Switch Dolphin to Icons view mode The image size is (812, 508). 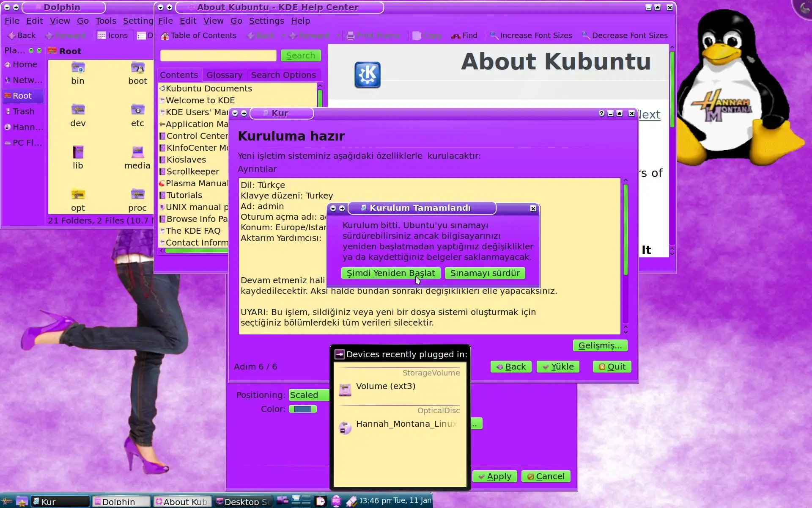[112, 36]
